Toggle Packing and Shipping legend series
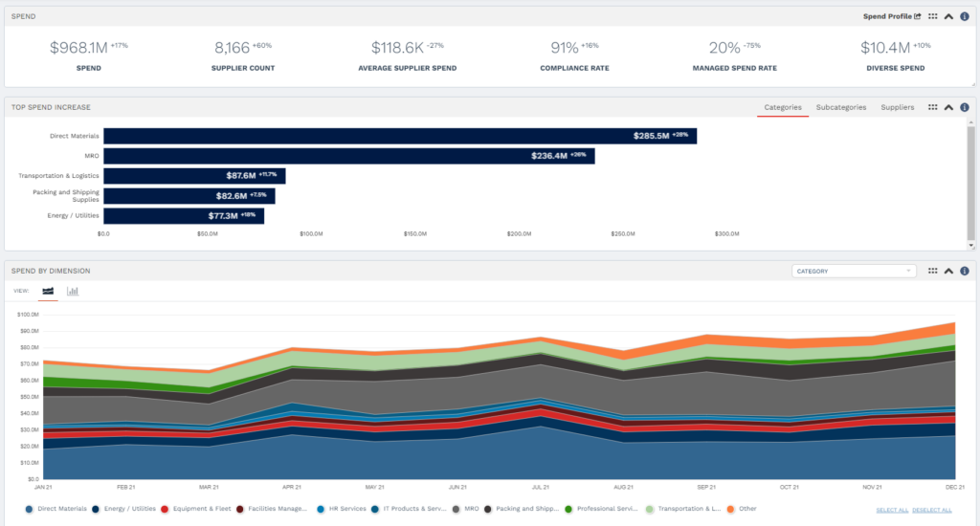The image size is (980, 526). click(x=522, y=509)
